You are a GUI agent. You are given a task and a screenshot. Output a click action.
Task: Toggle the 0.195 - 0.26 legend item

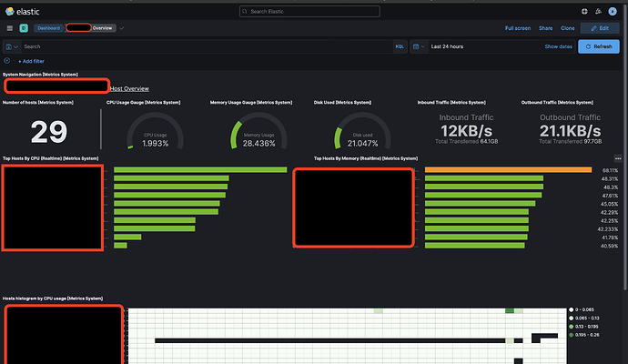pos(584,335)
